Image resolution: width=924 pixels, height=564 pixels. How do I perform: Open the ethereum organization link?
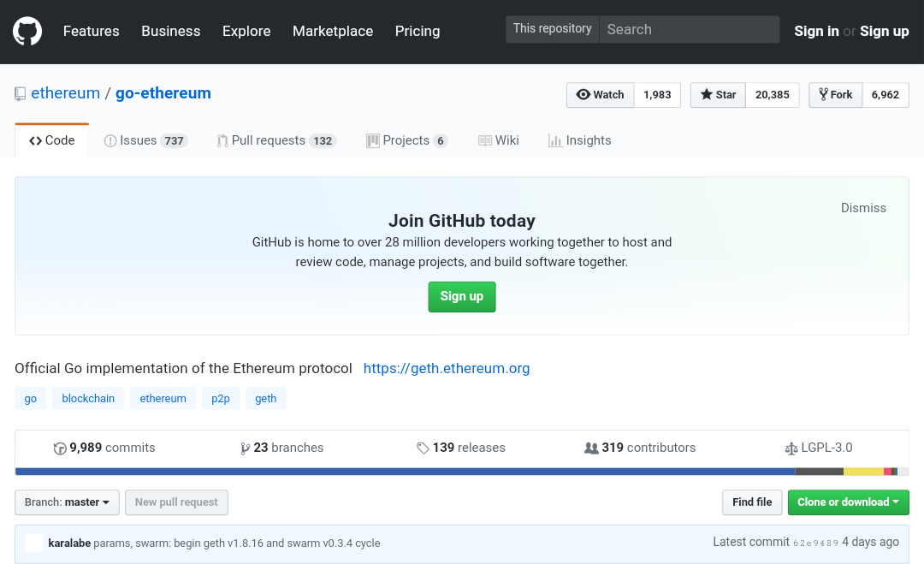pos(65,93)
